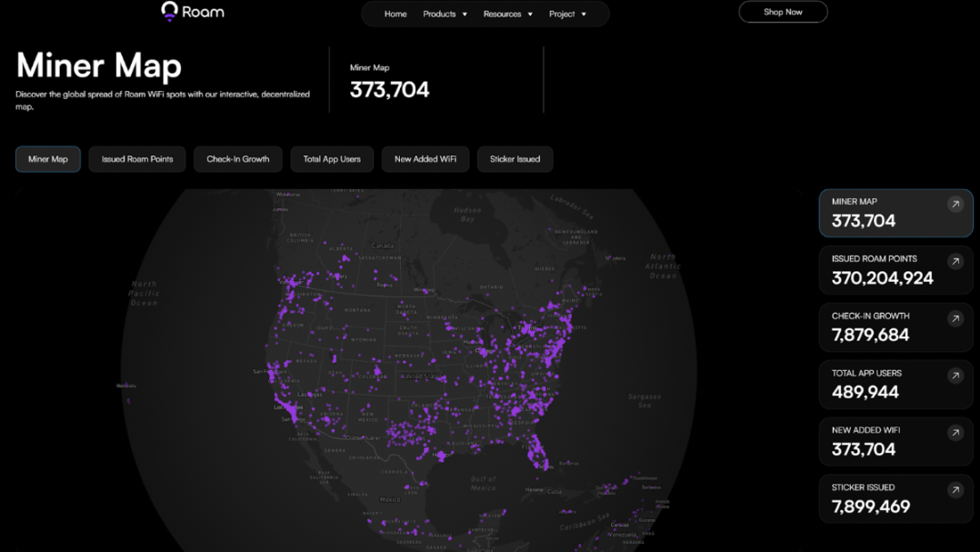Click the Shop Now button

click(783, 12)
